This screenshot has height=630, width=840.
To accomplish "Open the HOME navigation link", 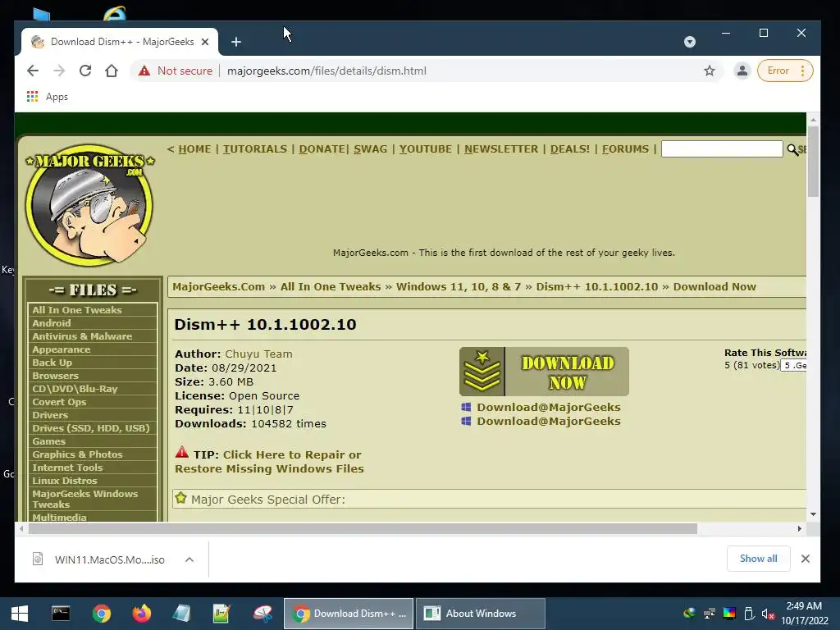I will click(194, 149).
